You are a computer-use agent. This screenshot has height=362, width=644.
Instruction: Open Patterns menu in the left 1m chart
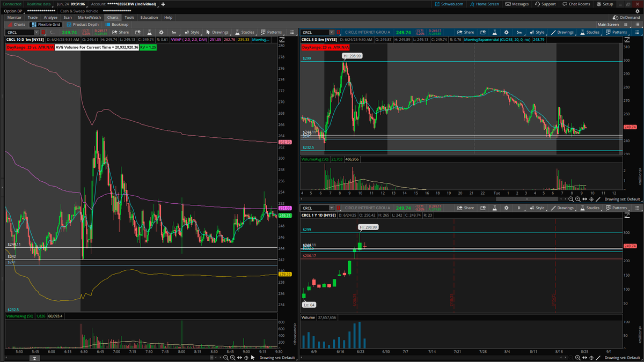(x=272, y=32)
